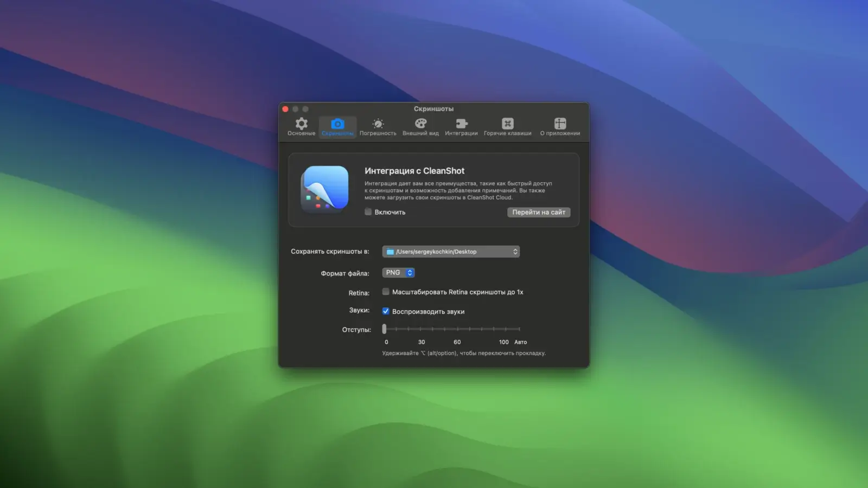
Task: Click the CleanShot app logo
Action: click(x=325, y=189)
